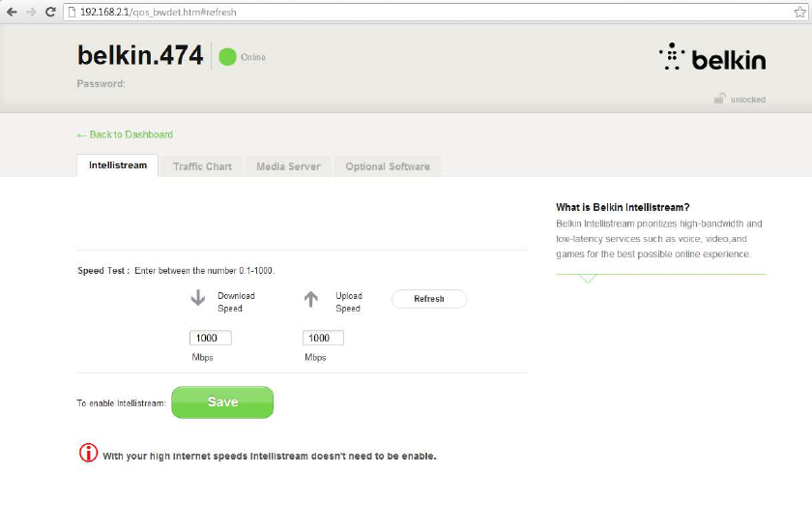
Task: Click the unlocked status text
Action: [x=748, y=100]
